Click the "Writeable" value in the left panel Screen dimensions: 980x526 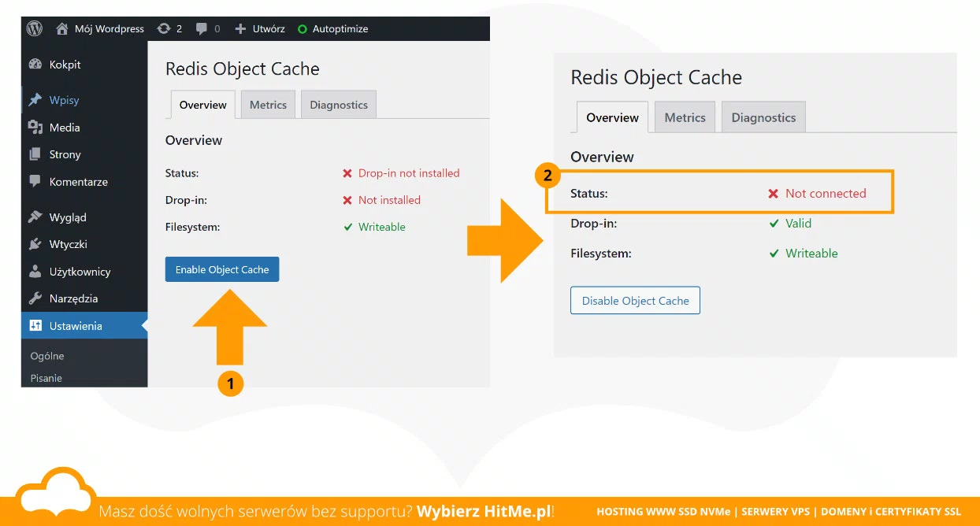pyautogui.click(x=382, y=227)
